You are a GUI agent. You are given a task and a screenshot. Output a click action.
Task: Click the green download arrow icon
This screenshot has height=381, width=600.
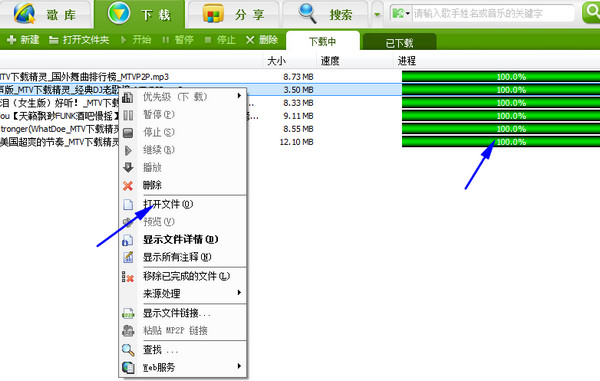[x=119, y=13]
